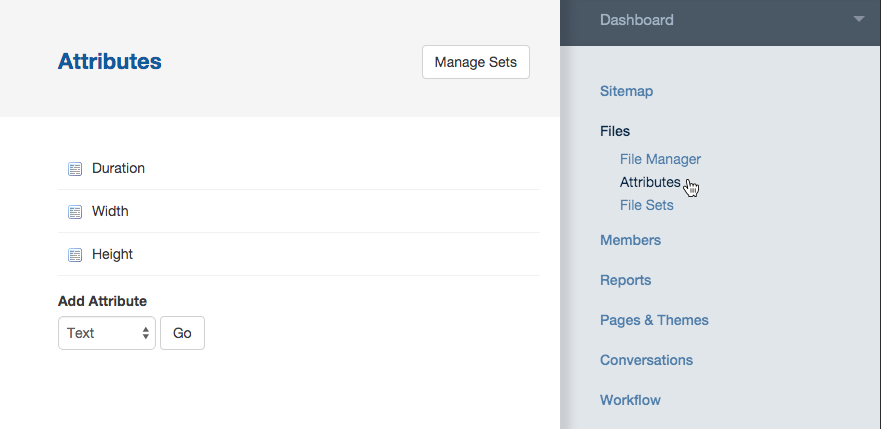
Task: Click the Height attribute type icon
Action: (x=75, y=254)
